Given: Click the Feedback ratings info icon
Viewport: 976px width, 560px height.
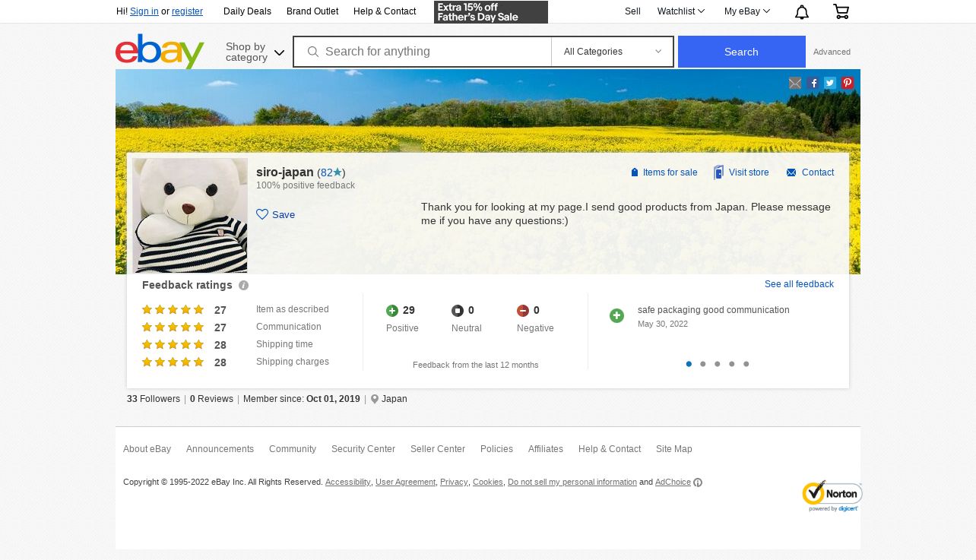Looking at the screenshot, I should pos(243,286).
